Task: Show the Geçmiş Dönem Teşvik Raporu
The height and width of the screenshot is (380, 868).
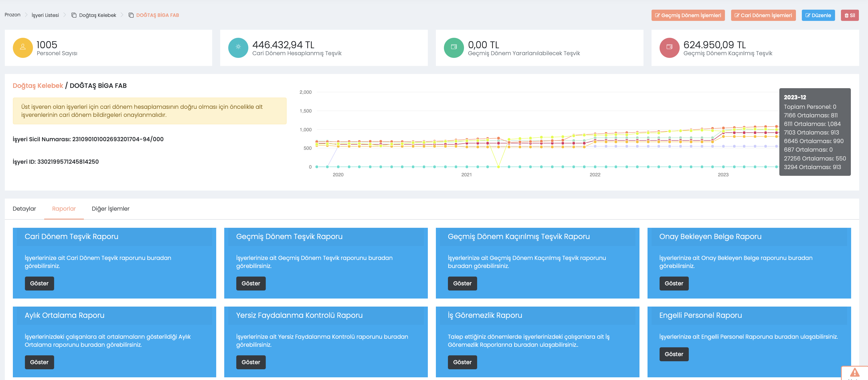Action: pos(251,283)
